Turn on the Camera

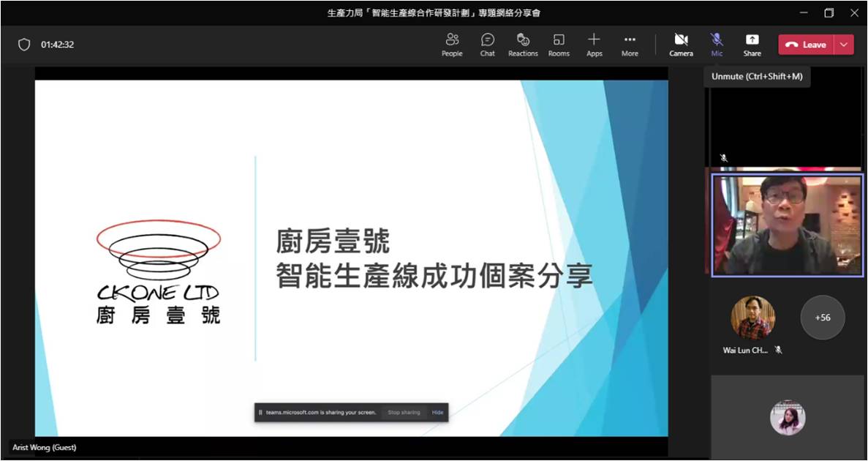point(681,45)
